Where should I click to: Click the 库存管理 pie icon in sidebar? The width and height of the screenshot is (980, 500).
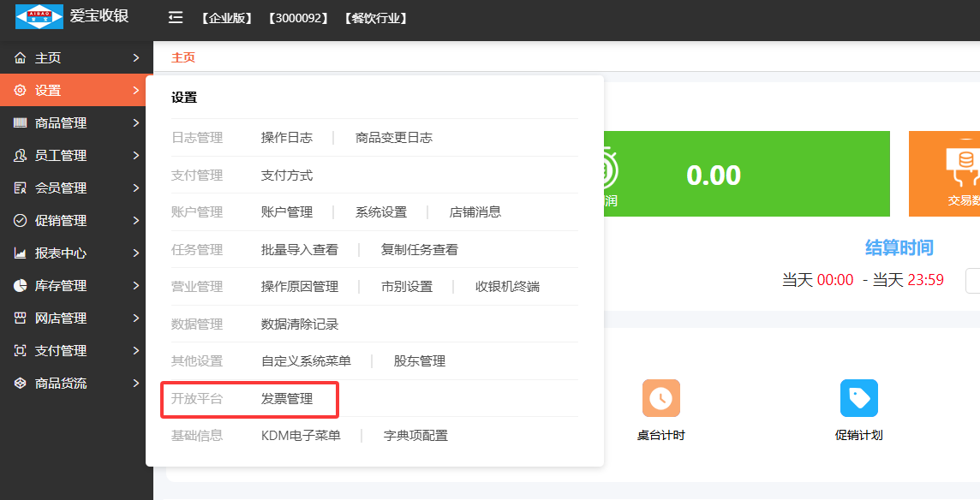coord(21,286)
